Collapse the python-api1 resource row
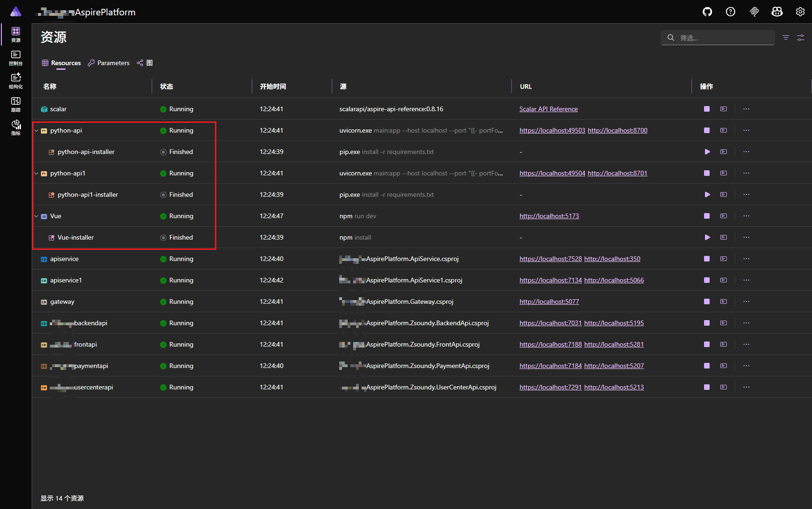This screenshot has width=812, height=509. pyautogui.click(x=37, y=174)
